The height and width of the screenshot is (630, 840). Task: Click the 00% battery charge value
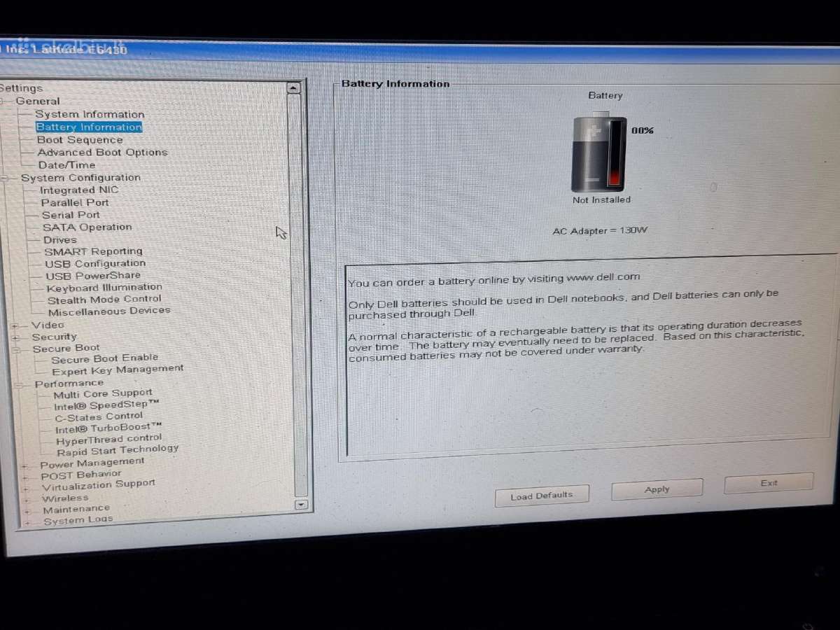[x=642, y=130]
